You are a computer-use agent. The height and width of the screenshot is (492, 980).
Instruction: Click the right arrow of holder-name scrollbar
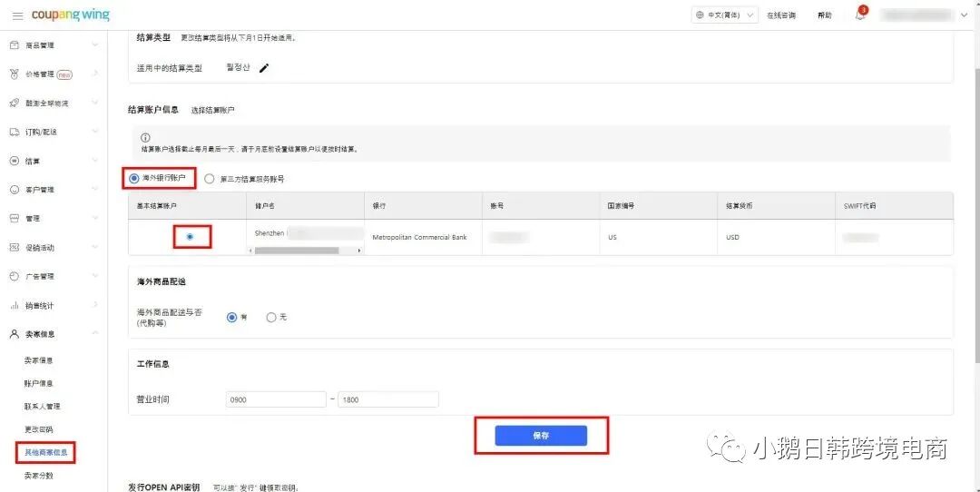(359, 251)
